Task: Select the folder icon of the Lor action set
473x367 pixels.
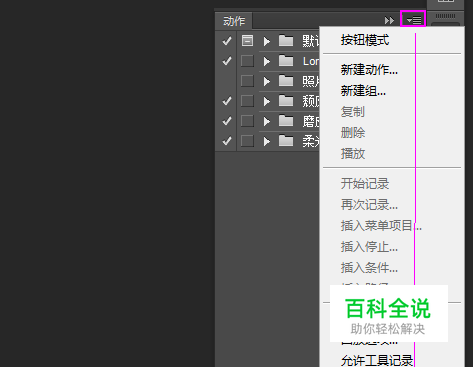Action: pyautogui.click(x=286, y=61)
